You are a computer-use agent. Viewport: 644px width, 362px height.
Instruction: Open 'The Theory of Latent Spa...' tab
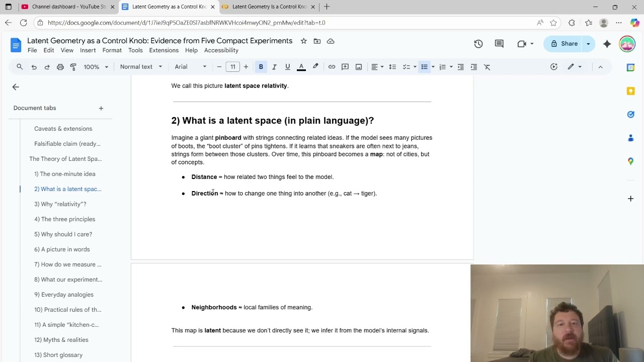[x=65, y=159]
